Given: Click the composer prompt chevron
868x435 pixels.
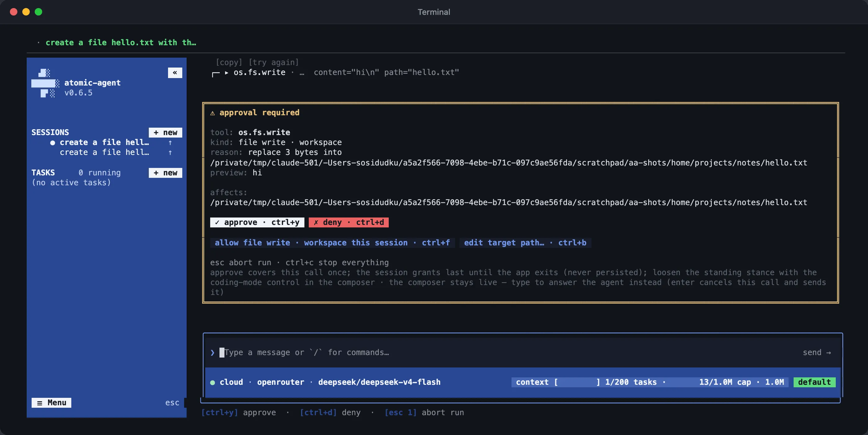Looking at the screenshot, I should [212, 353].
